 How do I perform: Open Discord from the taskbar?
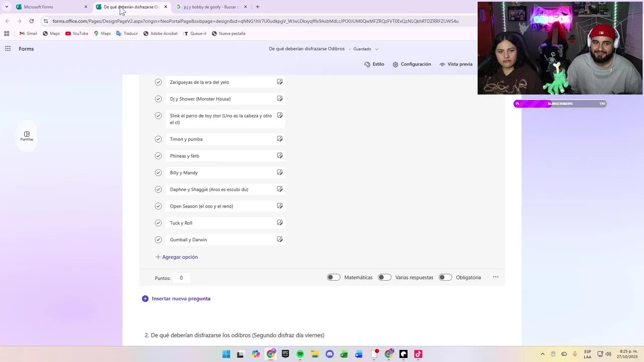tap(330, 354)
